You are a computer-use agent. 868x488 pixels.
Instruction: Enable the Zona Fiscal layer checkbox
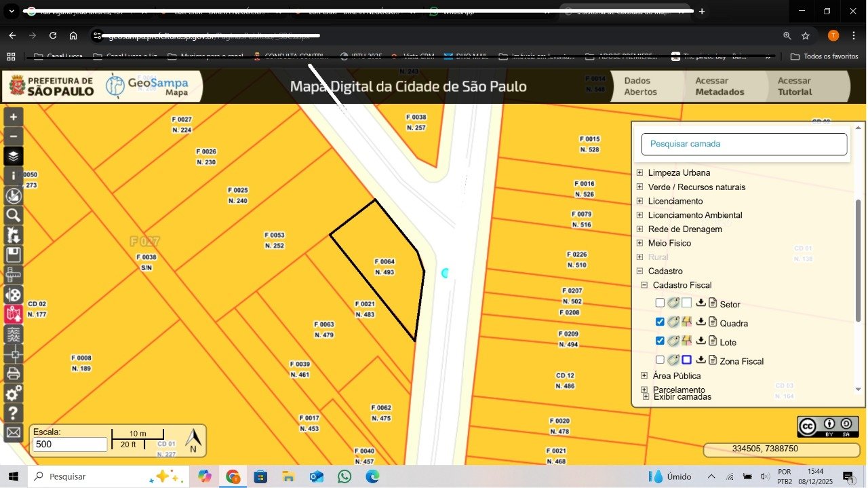point(660,360)
